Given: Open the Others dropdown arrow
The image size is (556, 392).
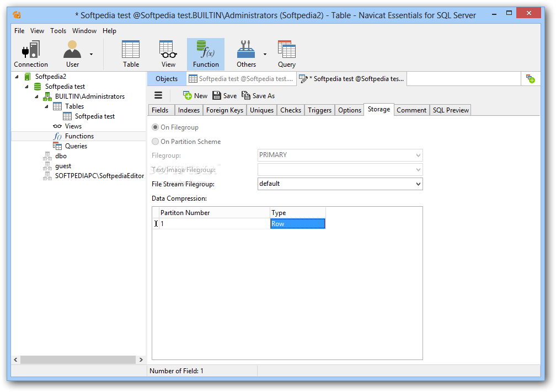Looking at the screenshot, I should [x=265, y=54].
